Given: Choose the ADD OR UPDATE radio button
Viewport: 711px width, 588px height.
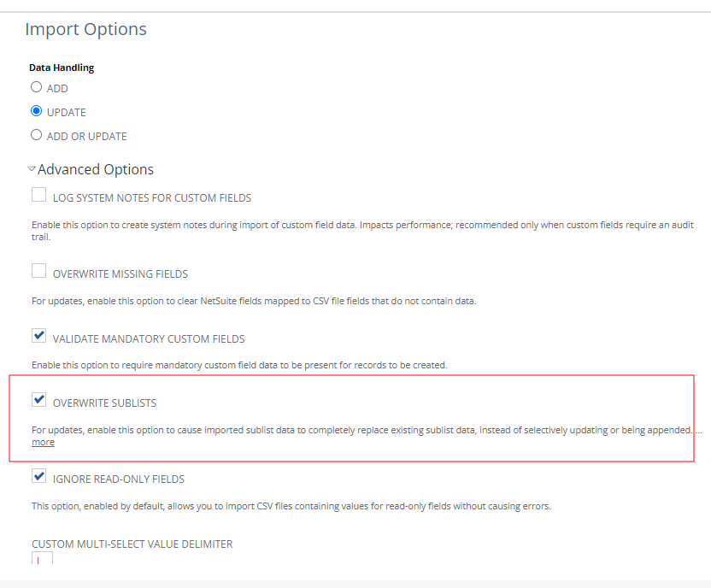Looking at the screenshot, I should [x=36, y=135].
